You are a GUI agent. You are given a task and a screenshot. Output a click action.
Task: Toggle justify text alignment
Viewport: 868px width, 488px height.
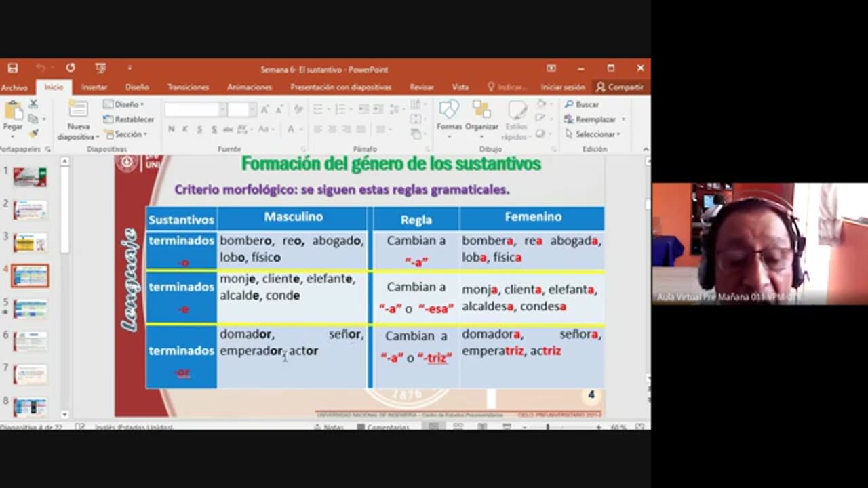tap(361, 129)
